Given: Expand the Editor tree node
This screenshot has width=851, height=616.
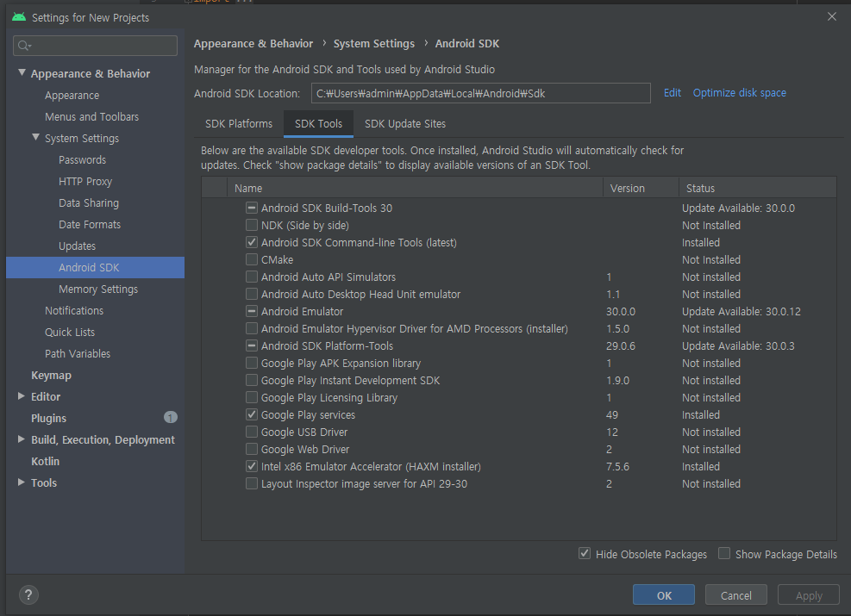Looking at the screenshot, I should 22,395.
